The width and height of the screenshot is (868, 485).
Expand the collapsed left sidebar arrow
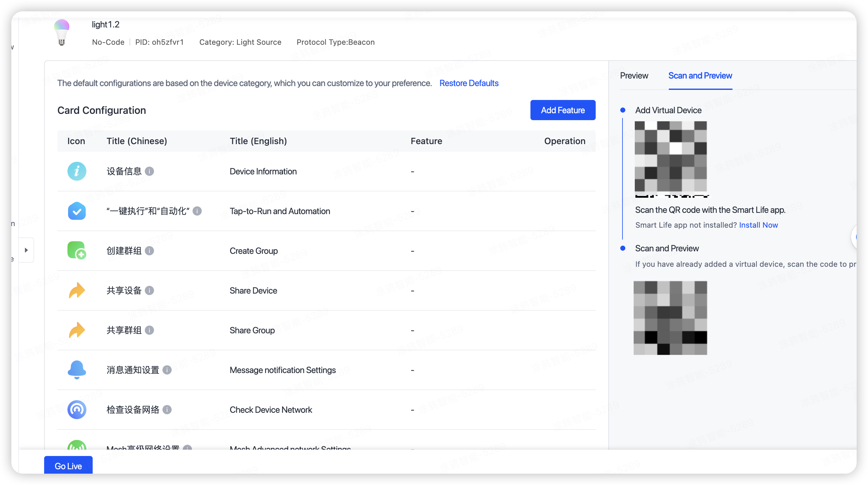[x=26, y=250]
